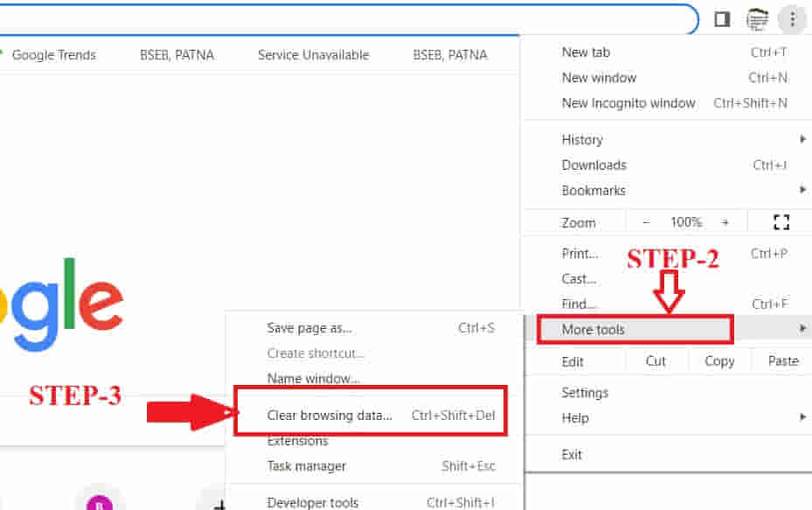Select Save page as... in submenu
The image size is (812, 510).
tap(376, 328)
